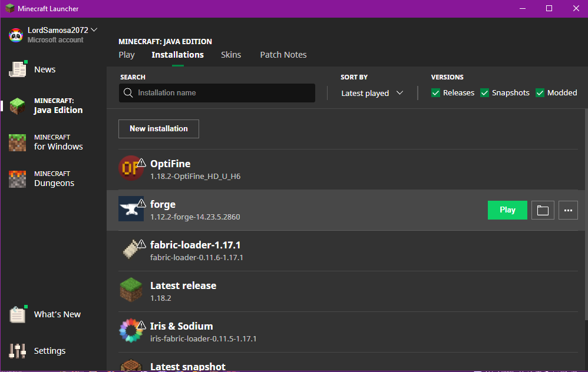Click the 1.18.2-OptiFine_HD_U_H6 version text
588x372 pixels.
pos(195,176)
